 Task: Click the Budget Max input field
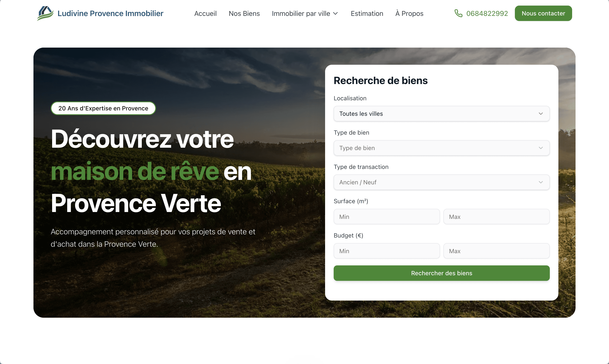pos(496,251)
